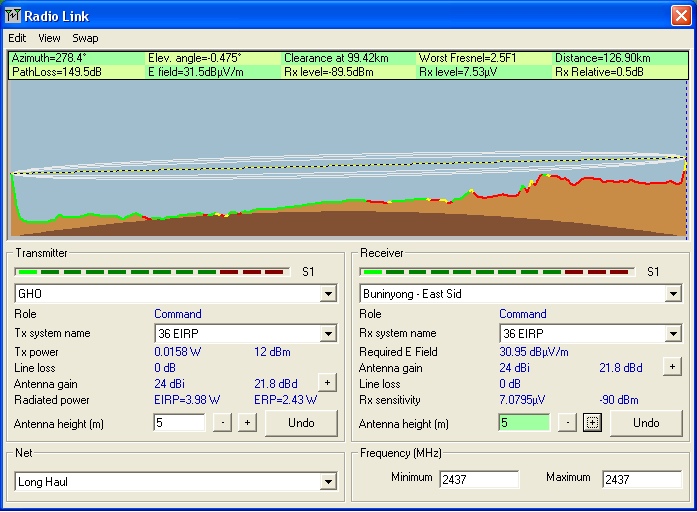The image size is (697, 512).
Task: Click the Required E Field 30.95 dBµV/m value
Action: pos(534,352)
